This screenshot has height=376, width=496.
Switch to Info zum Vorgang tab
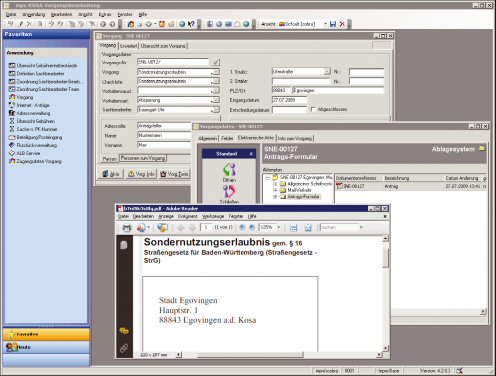tap(295, 138)
